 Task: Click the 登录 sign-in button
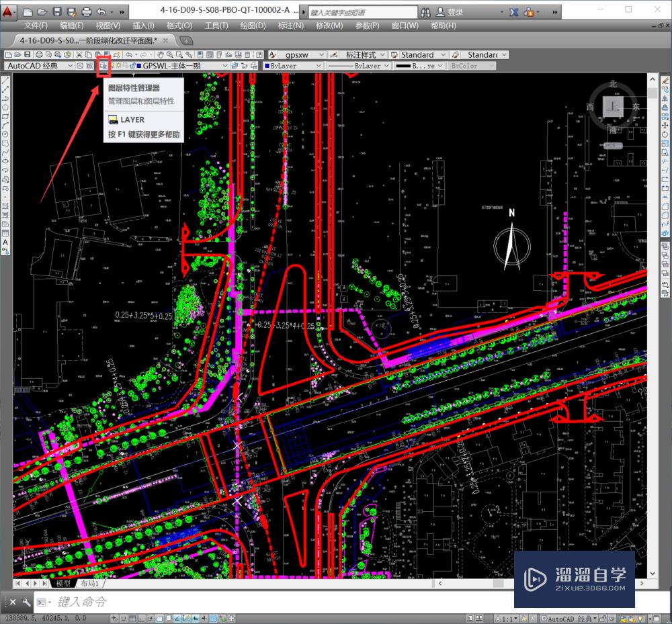pyautogui.click(x=455, y=12)
